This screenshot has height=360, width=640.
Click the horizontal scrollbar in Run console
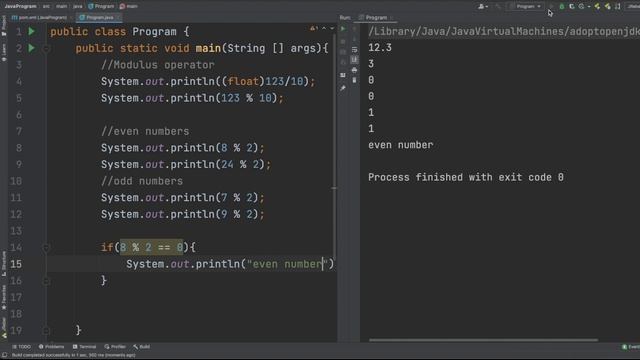(483, 340)
